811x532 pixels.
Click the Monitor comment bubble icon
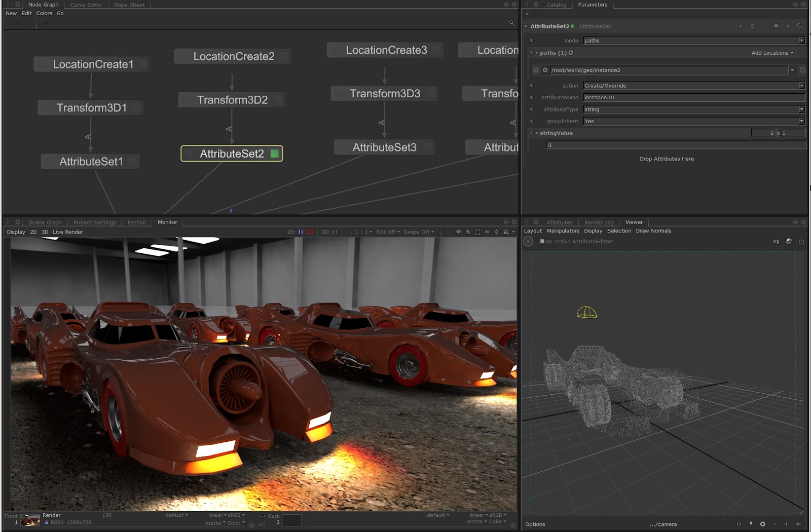458,232
